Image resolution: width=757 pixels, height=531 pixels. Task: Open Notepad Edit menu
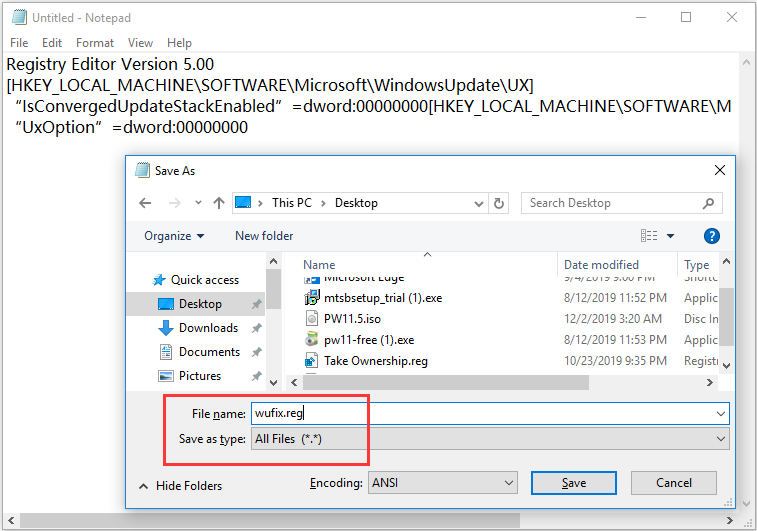pyautogui.click(x=52, y=43)
